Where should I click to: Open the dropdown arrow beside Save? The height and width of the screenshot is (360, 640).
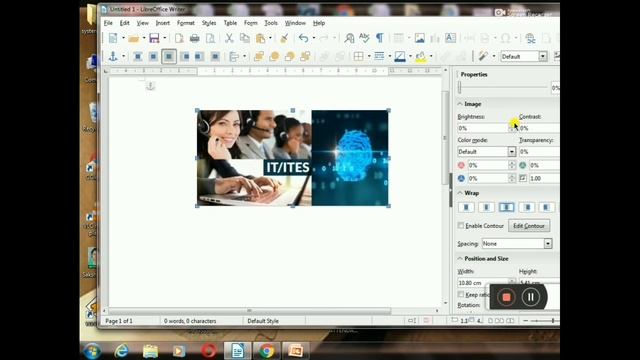point(165,38)
